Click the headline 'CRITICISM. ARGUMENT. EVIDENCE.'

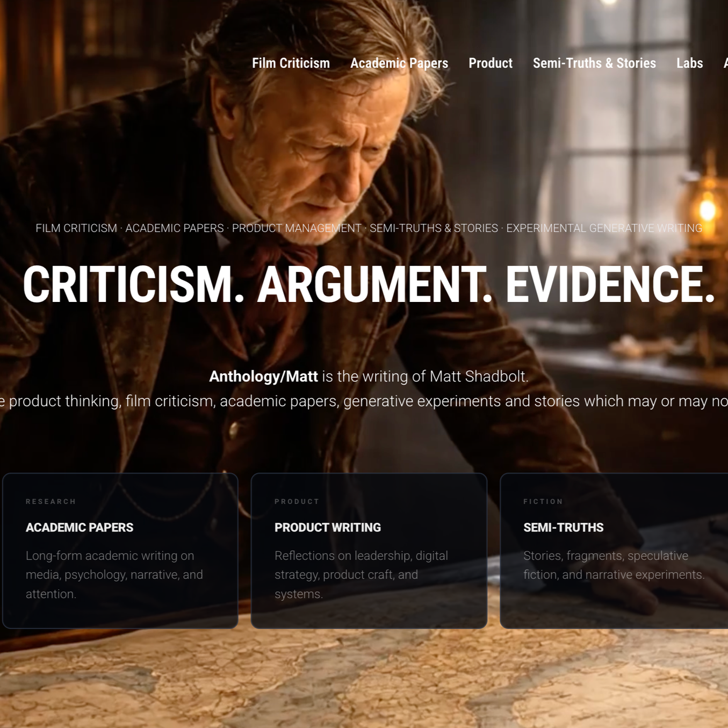369,285
